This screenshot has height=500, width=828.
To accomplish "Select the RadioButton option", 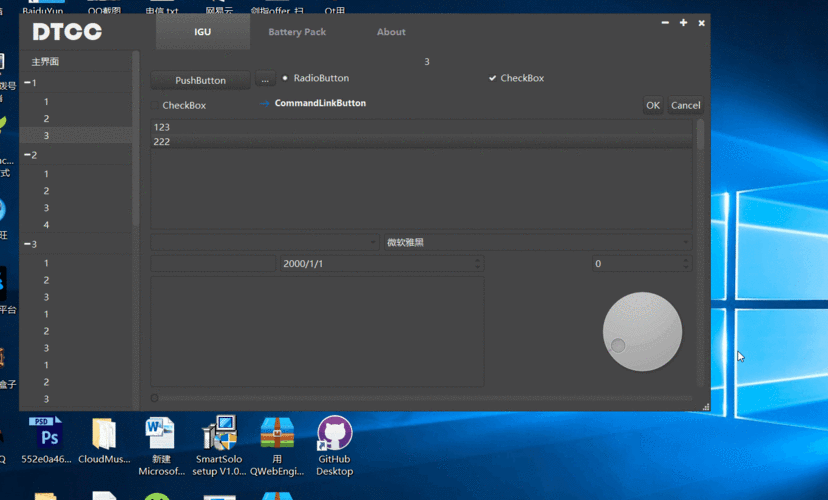I will [316, 78].
